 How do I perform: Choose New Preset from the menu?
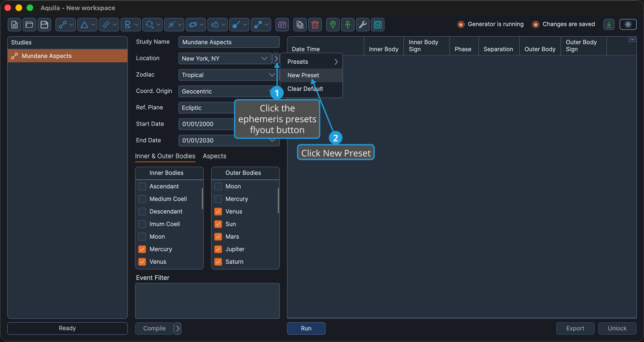[x=312, y=75]
